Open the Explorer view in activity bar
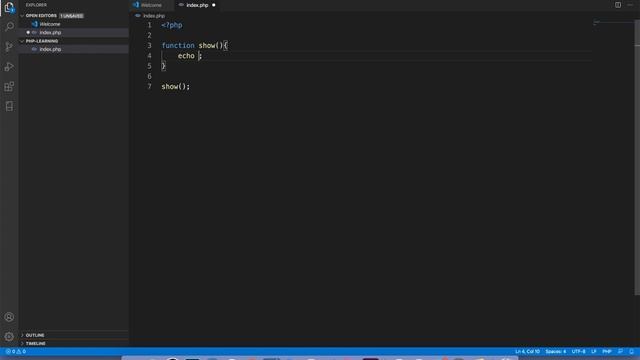 [x=9, y=7]
